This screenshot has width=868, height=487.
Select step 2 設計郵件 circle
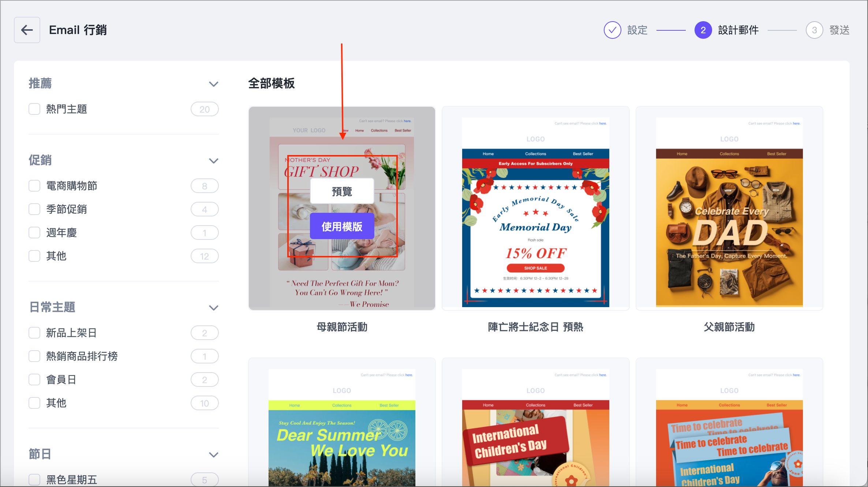click(703, 30)
